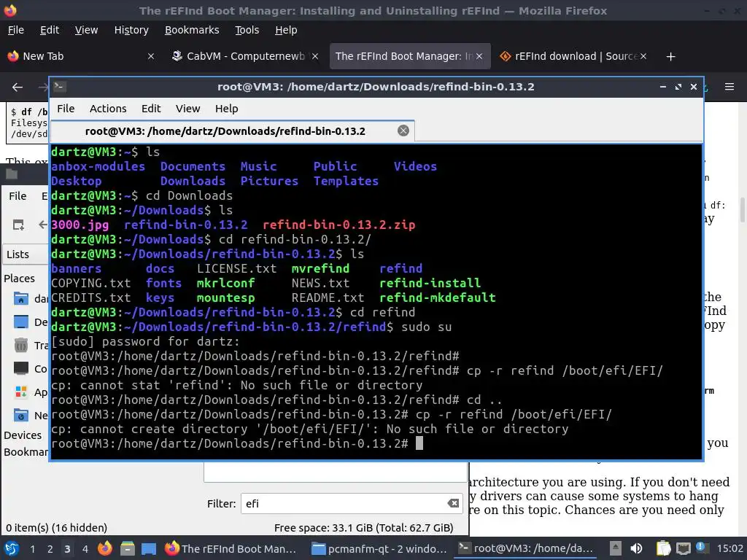Switch to virtual desktop 1
This screenshot has height=560, width=747.
pos(32,549)
